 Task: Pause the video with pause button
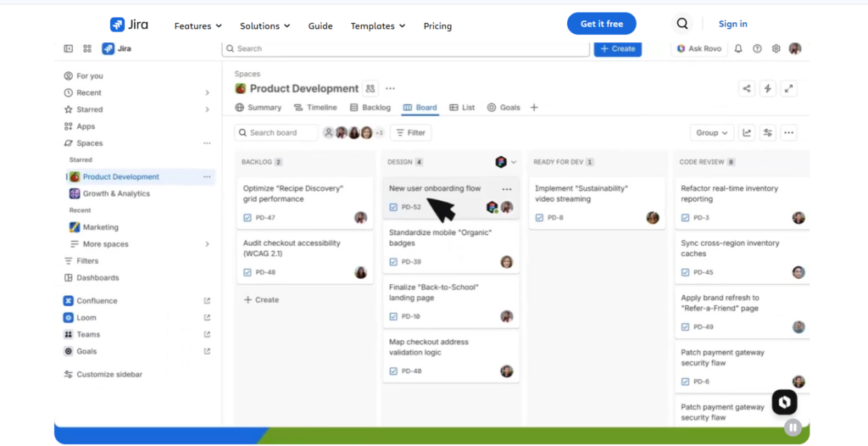[793, 427]
